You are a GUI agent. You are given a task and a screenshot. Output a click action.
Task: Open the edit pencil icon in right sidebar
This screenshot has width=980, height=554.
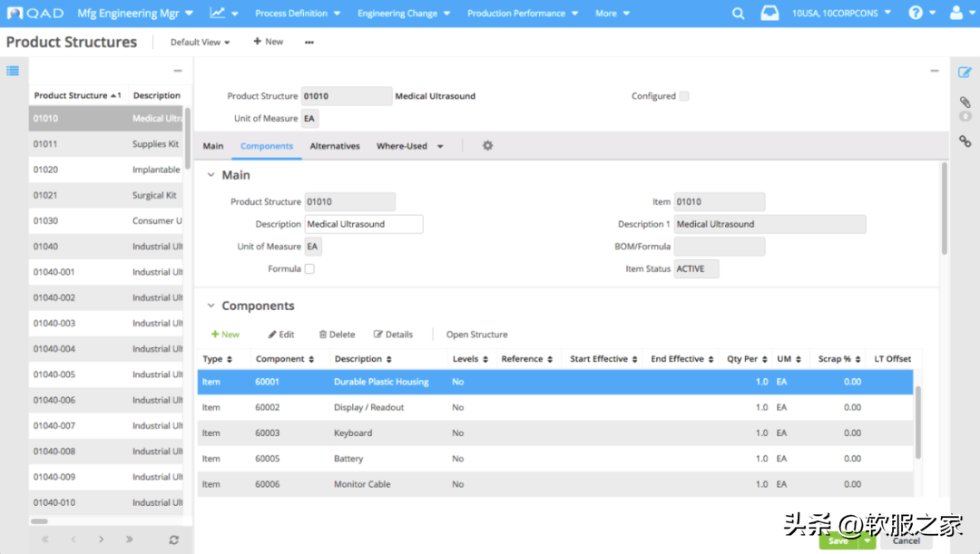point(965,73)
